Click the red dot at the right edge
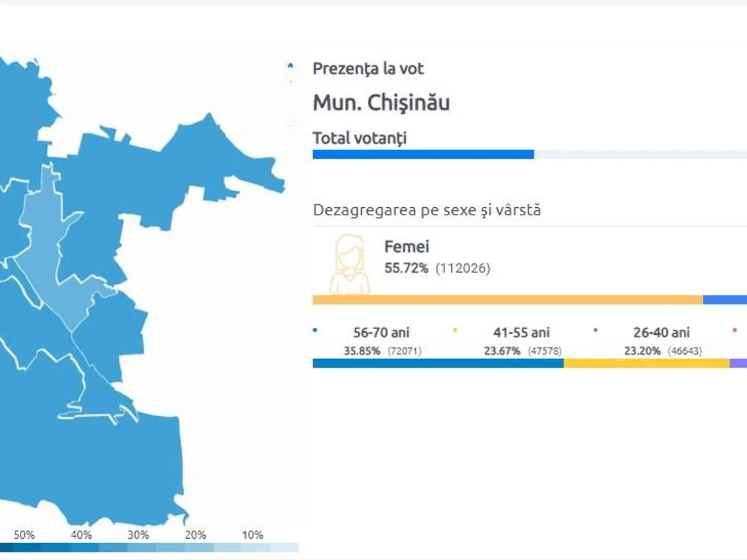747x560 pixels. (x=735, y=330)
